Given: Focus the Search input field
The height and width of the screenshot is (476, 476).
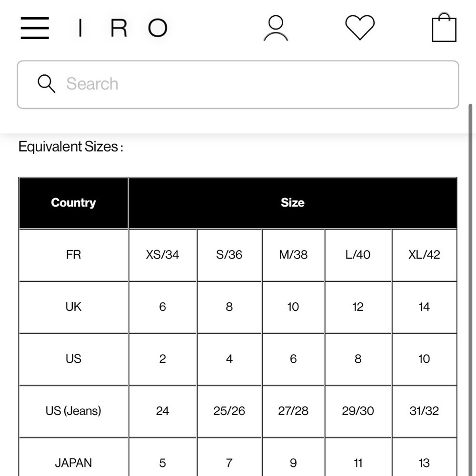Looking at the screenshot, I should coord(238,84).
